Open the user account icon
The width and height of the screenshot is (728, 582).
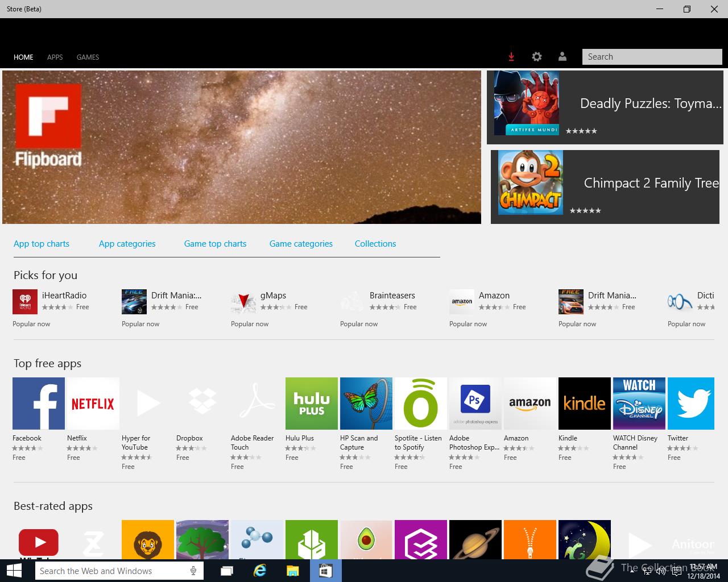click(562, 57)
